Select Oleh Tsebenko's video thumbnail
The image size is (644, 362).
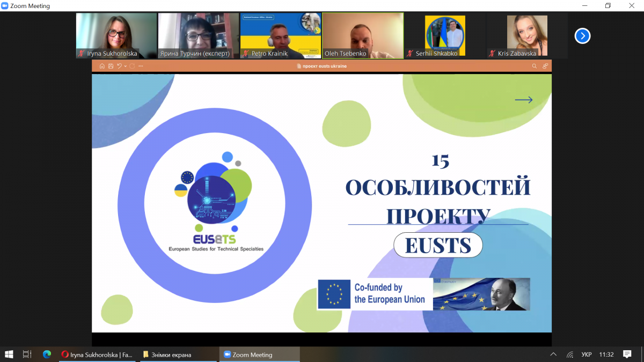click(363, 36)
